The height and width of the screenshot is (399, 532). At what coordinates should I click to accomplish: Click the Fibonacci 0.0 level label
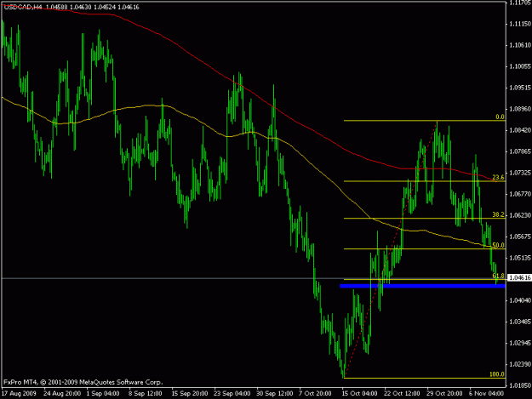tap(500, 117)
